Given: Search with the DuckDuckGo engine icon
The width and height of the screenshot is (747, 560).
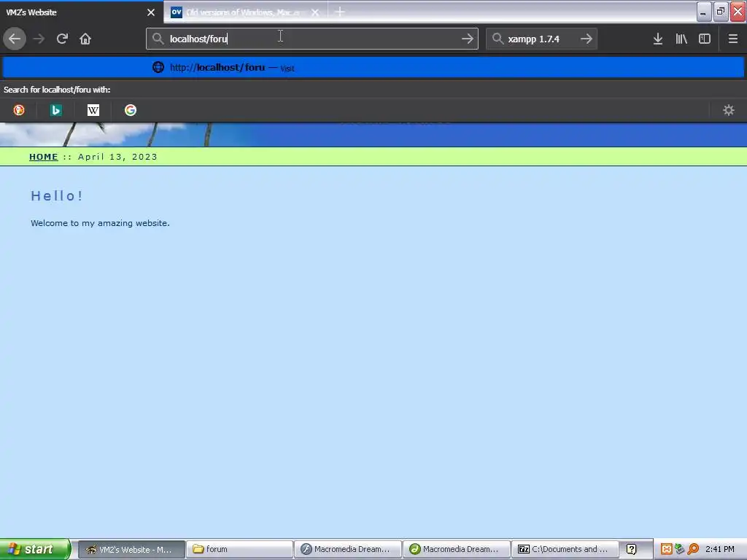Looking at the screenshot, I should tap(19, 111).
